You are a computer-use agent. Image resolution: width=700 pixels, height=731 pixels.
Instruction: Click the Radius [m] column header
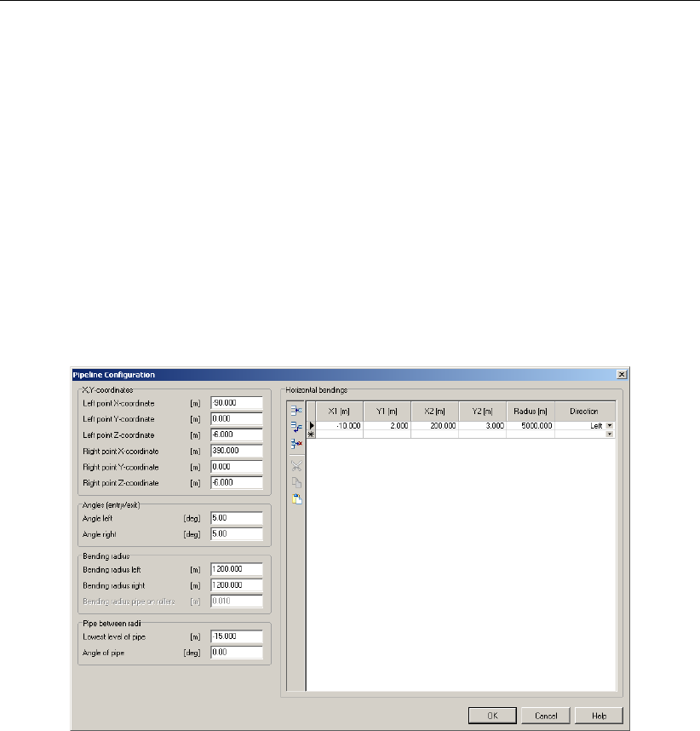[531, 412]
